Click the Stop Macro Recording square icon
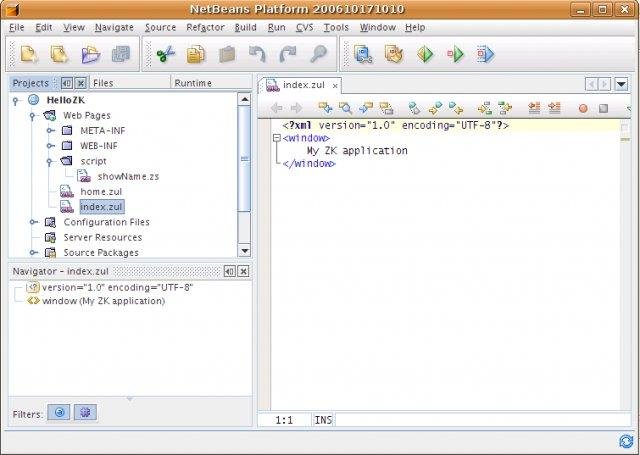Viewport: 640px width, 455px height. click(x=603, y=108)
